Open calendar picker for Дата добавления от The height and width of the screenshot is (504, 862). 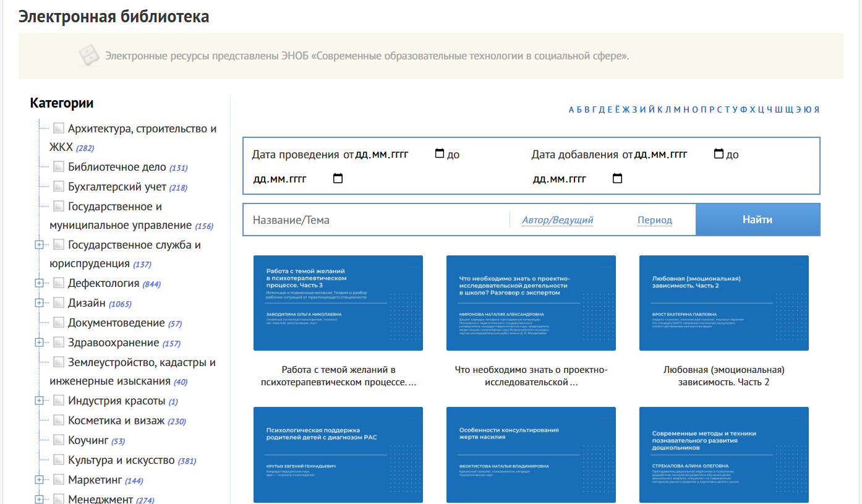(719, 153)
